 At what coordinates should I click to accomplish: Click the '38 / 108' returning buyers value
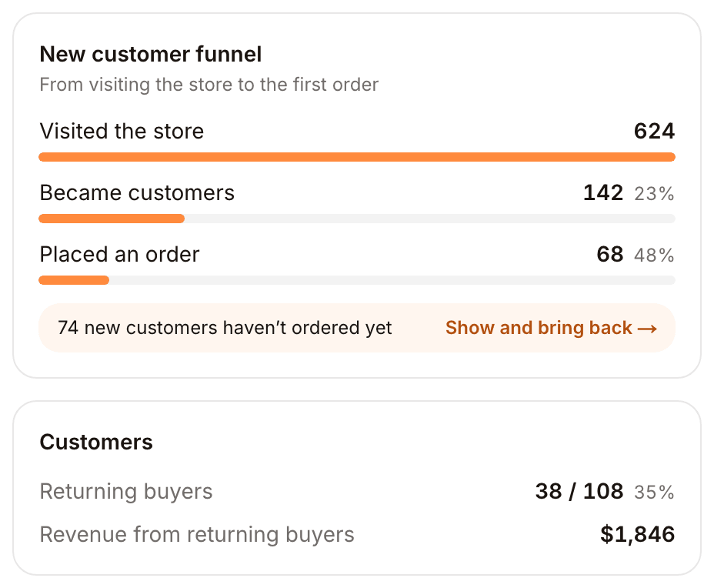[x=579, y=492]
